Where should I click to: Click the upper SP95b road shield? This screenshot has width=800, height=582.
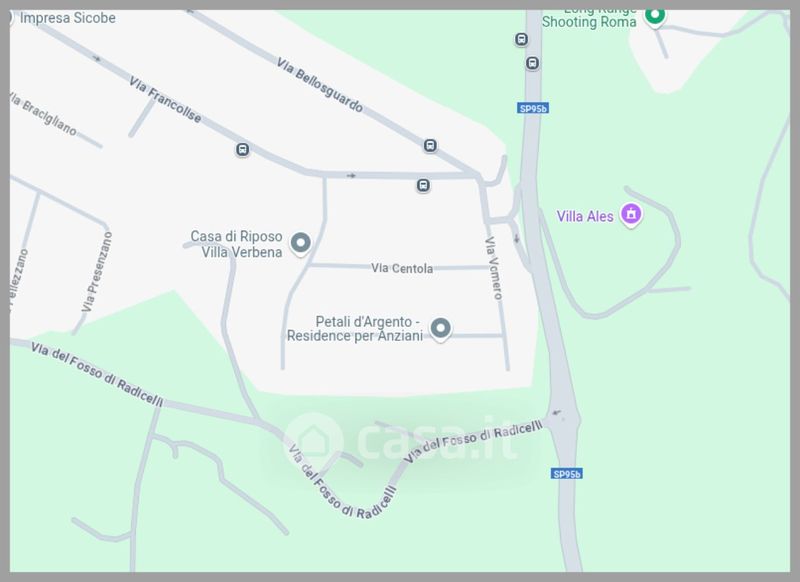533,108
